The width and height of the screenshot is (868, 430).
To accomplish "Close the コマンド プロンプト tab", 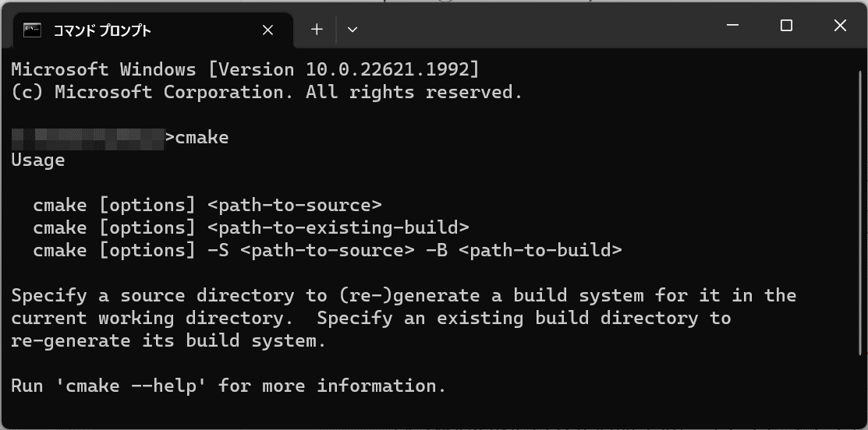I will click(267, 30).
